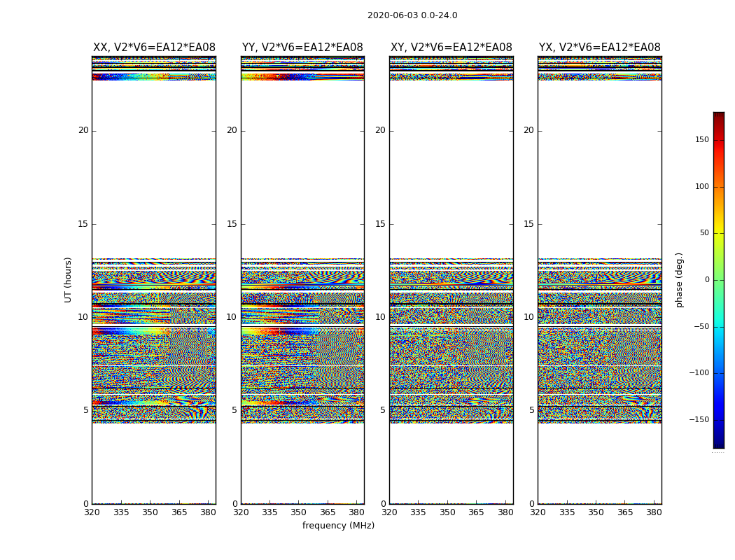This screenshot has height=560, width=735.
Task: Click the XX phase waterfall plot panel
Action: [154, 280]
